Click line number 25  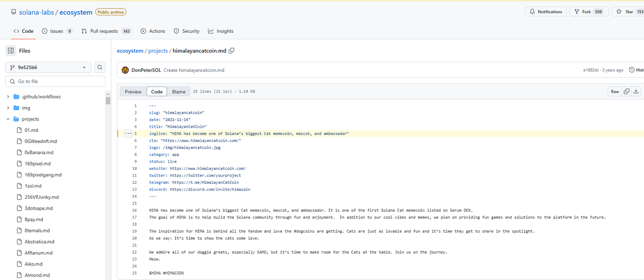click(x=136, y=273)
